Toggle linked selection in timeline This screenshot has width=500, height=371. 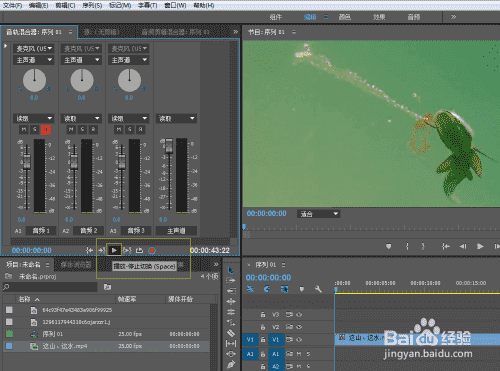point(284,289)
